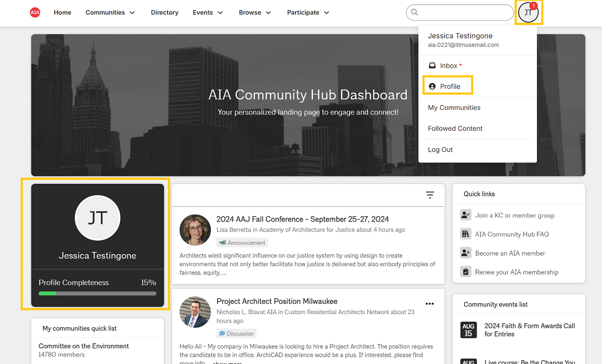602x364 pixels.
Task: Open the JT user avatar menu
Action: [x=528, y=12]
